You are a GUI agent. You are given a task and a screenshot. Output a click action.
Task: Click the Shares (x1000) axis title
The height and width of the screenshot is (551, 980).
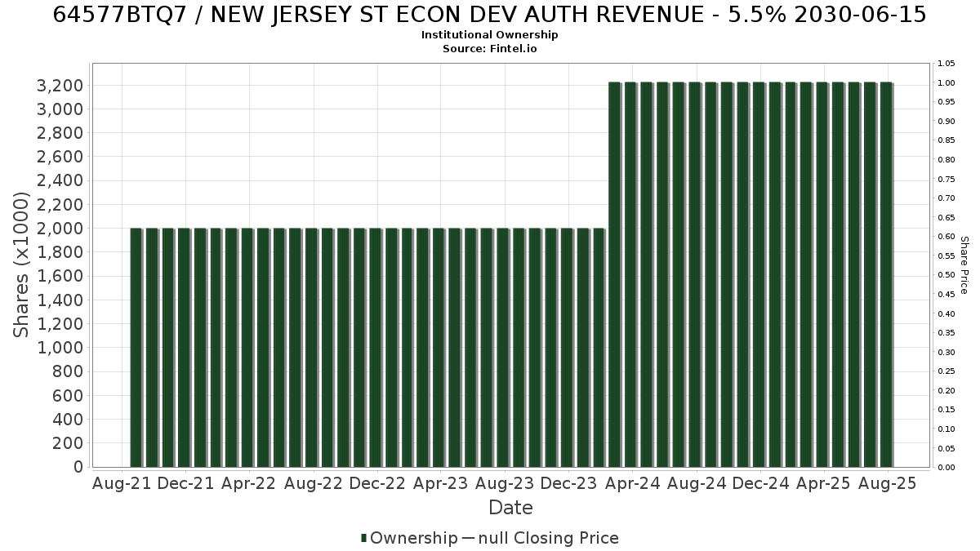coord(22,264)
